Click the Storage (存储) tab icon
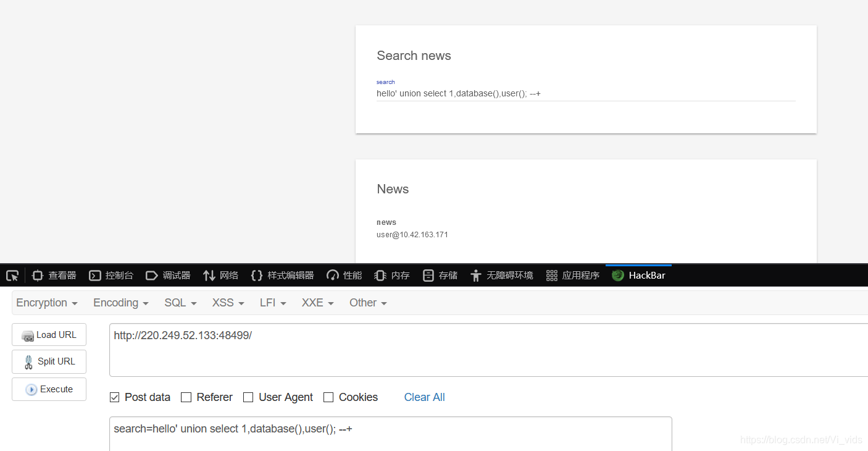Image resolution: width=868 pixels, height=451 pixels. click(428, 276)
